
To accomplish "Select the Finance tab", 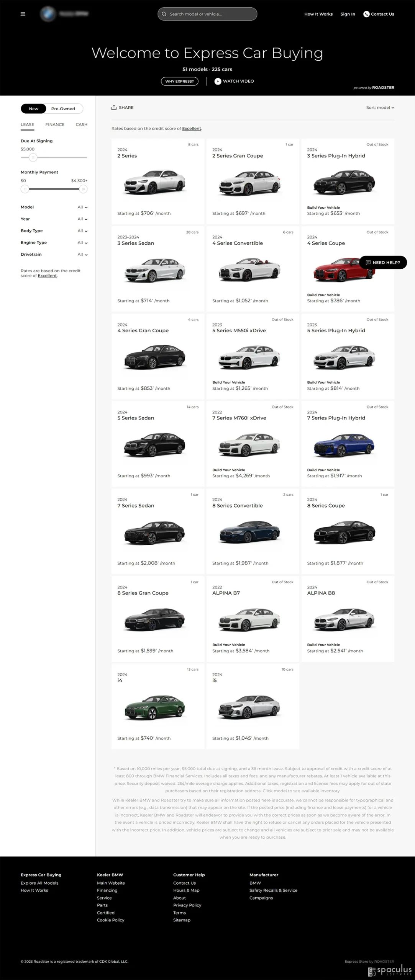I will click(55, 125).
